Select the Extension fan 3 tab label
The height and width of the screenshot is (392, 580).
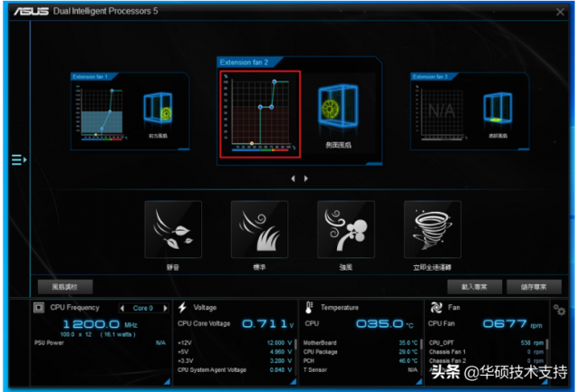(x=430, y=77)
